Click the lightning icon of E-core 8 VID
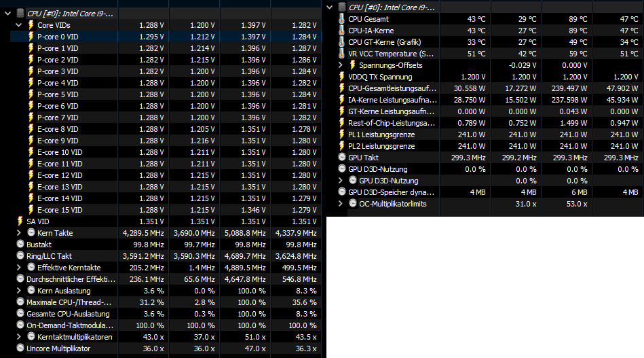This screenshot has width=644, height=358. click(31, 128)
